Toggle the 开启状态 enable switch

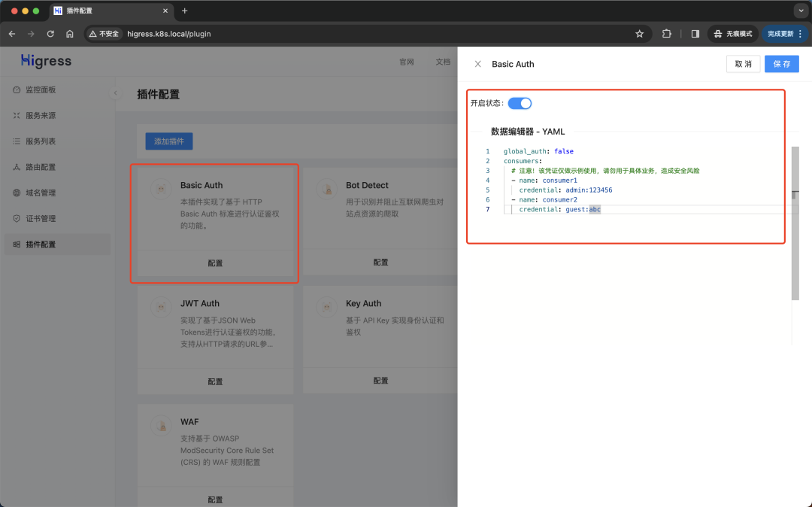(520, 103)
